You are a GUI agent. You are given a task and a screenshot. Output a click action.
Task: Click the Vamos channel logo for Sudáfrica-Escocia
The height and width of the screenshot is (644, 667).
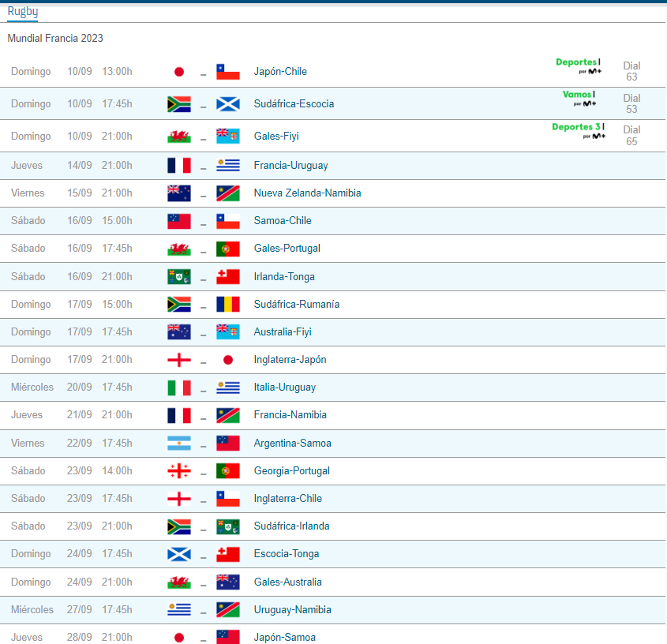579,98
